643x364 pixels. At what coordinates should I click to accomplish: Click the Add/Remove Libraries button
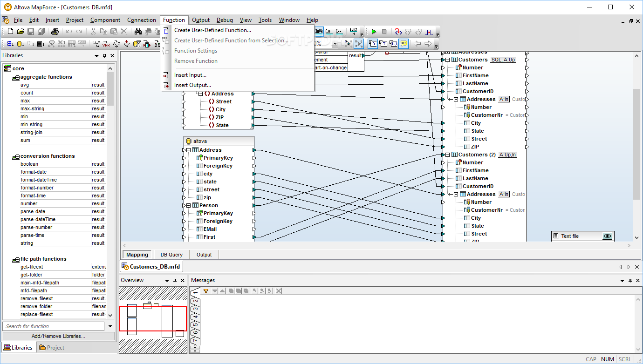click(x=58, y=336)
